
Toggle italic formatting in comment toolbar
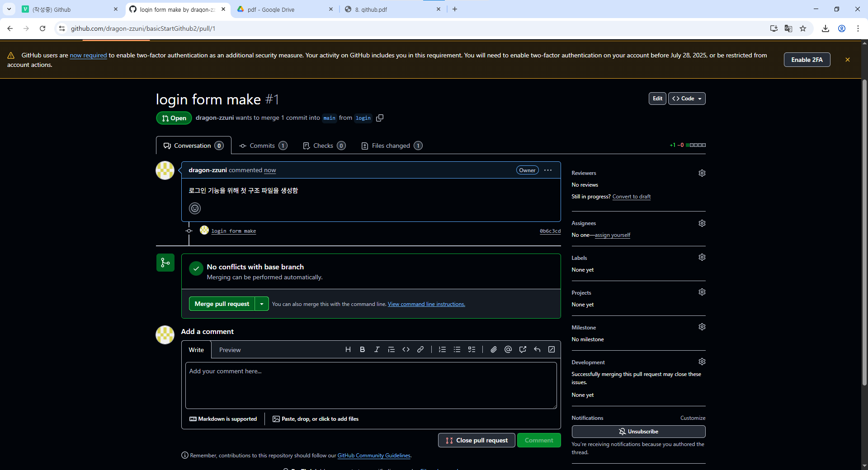pyautogui.click(x=377, y=349)
